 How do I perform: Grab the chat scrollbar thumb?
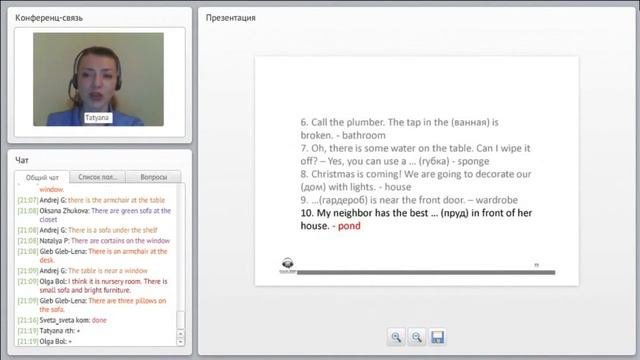point(180,320)
